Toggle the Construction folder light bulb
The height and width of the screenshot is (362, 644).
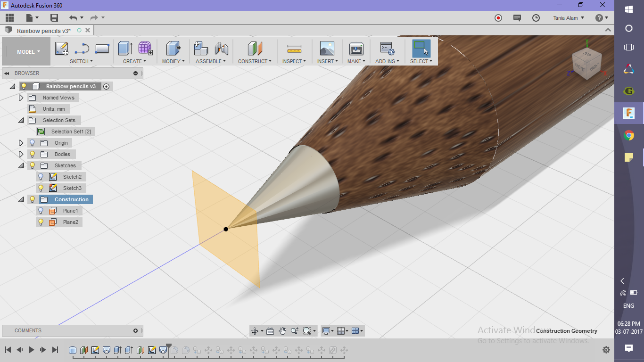click(x=32, y=199)
